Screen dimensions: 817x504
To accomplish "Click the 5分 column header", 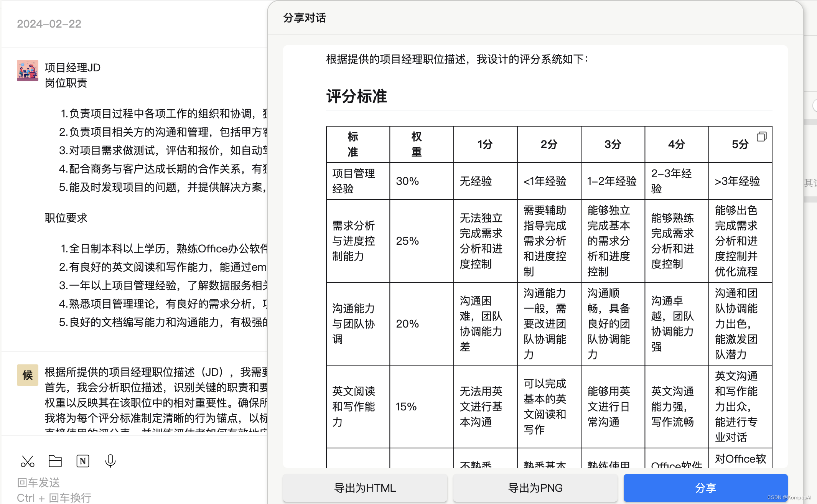I will (740, 144).
